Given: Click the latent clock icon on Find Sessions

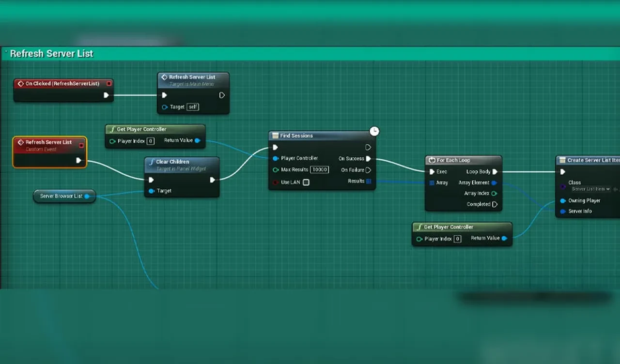Looking at the screenshot, I should (x=374, y=131).
